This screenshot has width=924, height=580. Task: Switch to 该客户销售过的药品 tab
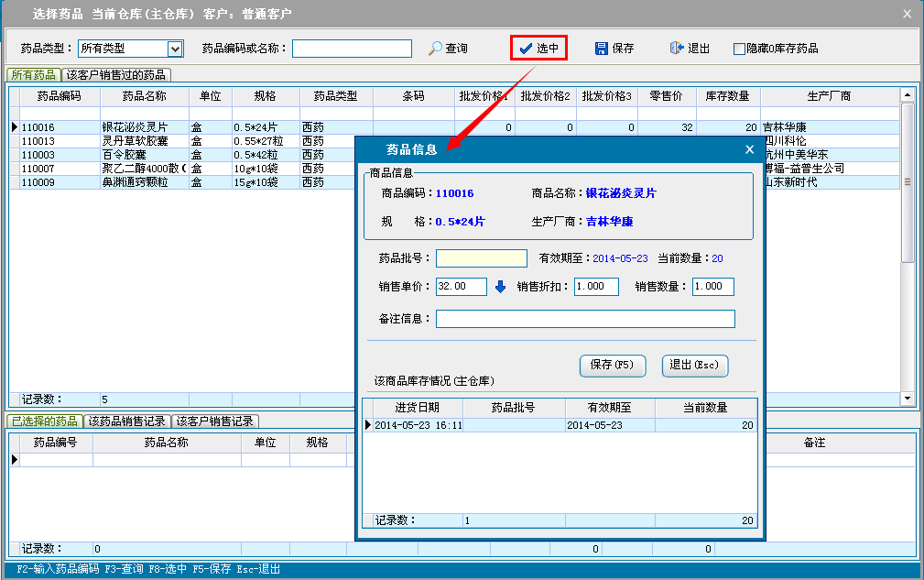(116, 75)
